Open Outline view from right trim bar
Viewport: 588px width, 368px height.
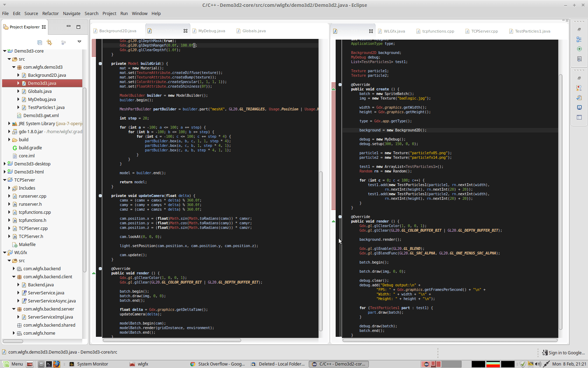579,39
